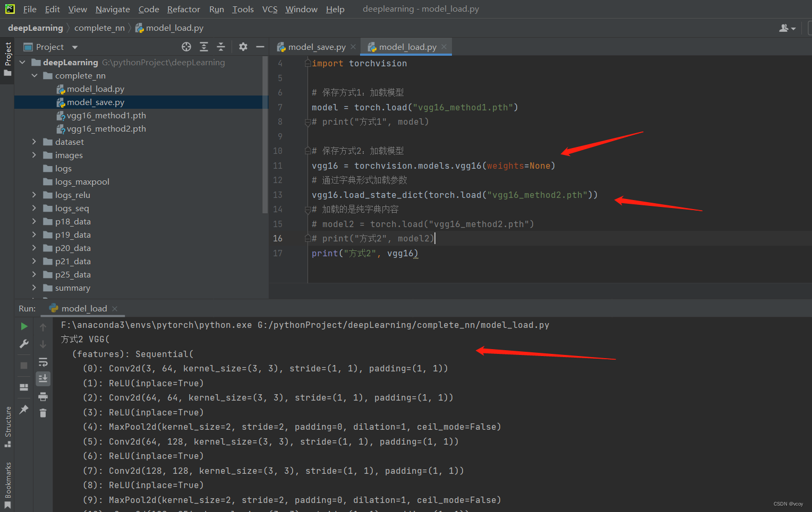812x512 pixels.
Task: Close the model_load.py editor tab
Action: click(444, 47)
